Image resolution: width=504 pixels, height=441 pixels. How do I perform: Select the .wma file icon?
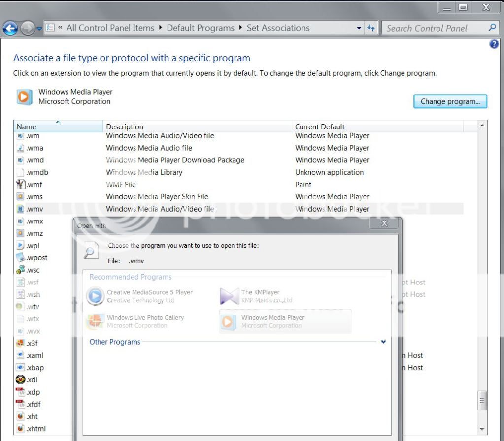[20, 148]
